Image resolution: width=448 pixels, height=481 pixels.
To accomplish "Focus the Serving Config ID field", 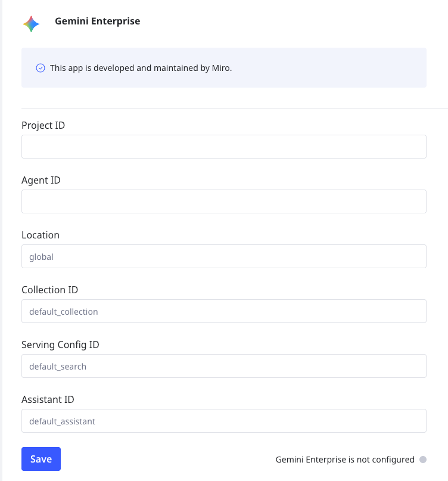I will coord(223,366).
